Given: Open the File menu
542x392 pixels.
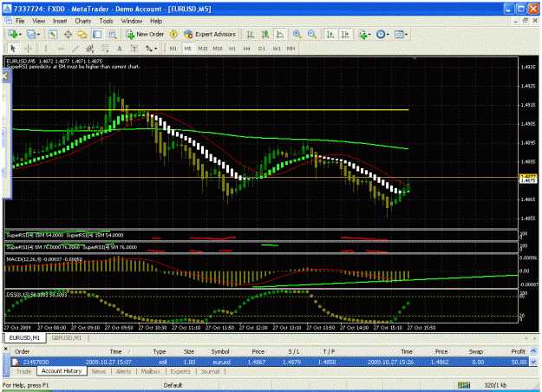Looking at the screenshot, I should (20, 21).
